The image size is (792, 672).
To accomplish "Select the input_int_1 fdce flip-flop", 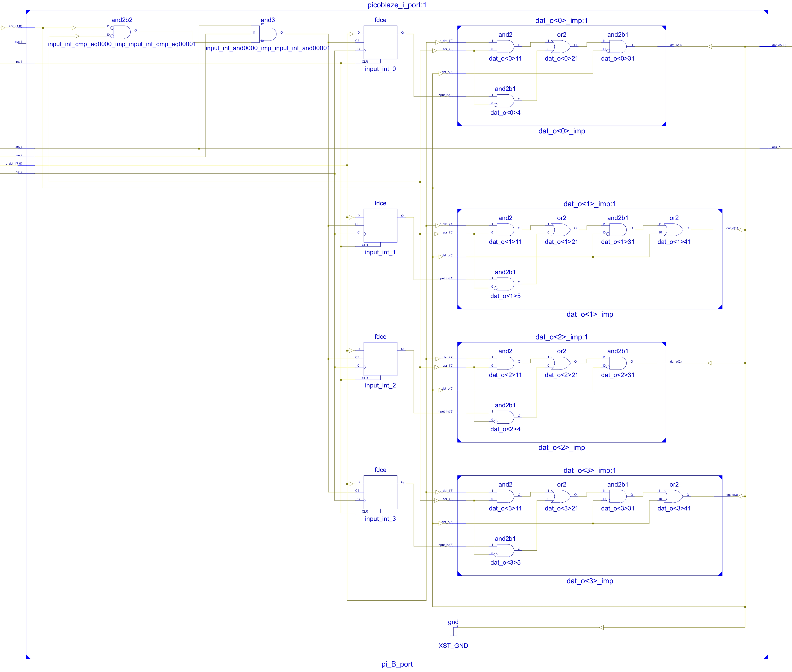I will [380, 225].
